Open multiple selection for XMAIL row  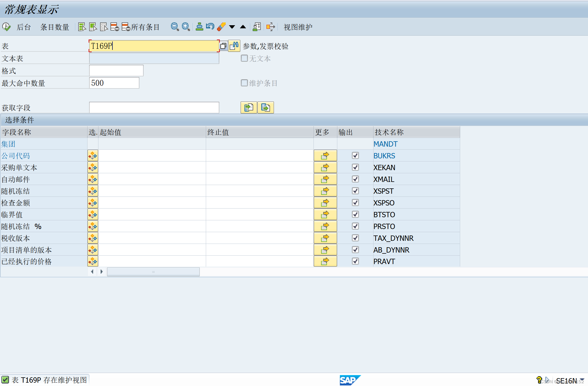tap(325, 179)
